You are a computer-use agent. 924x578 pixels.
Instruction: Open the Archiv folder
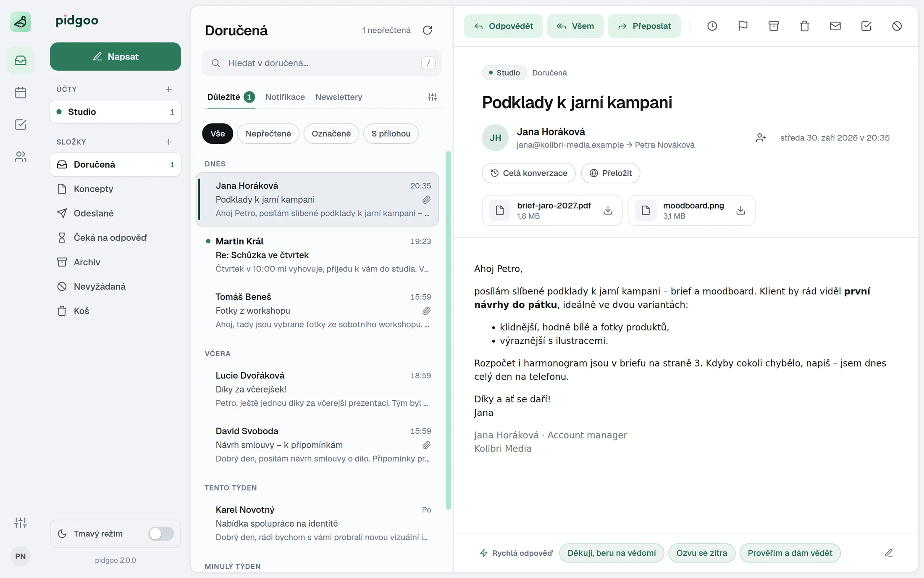pos(115,262)
